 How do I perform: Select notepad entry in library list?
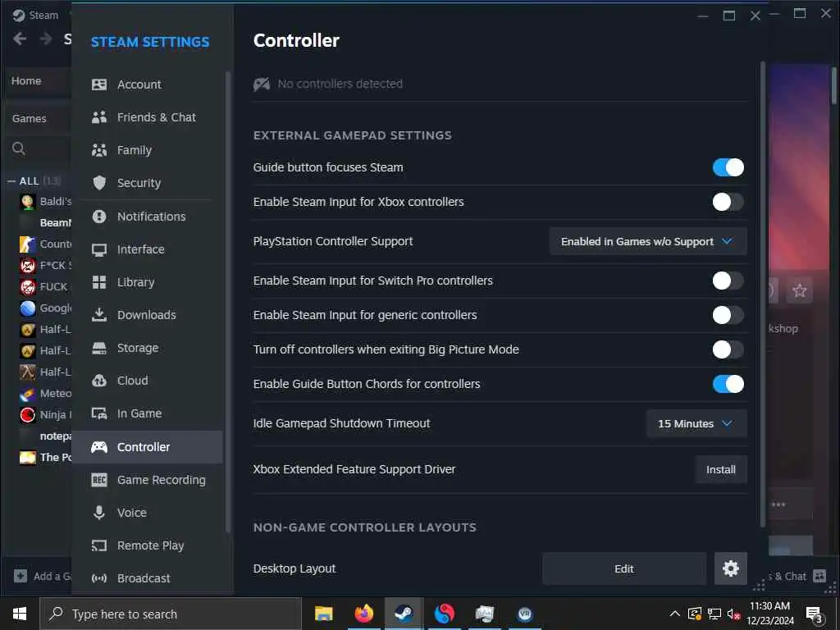point(45,436)
